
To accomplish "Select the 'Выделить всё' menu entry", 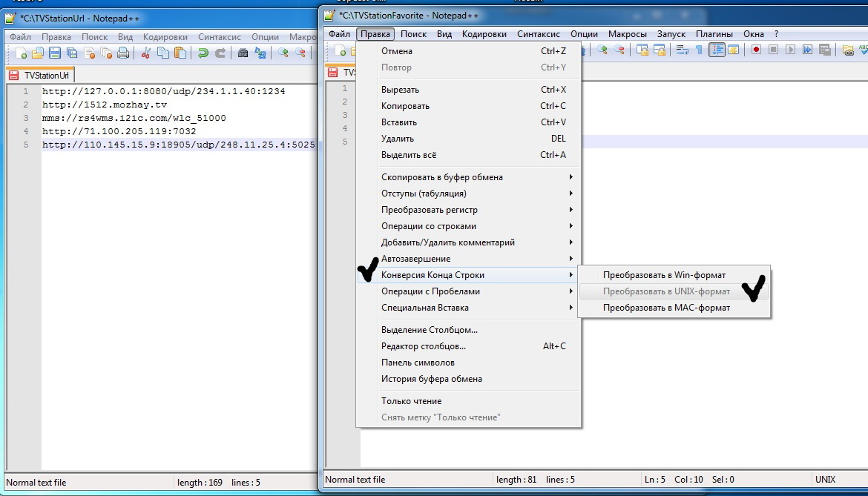I will 409,155.
